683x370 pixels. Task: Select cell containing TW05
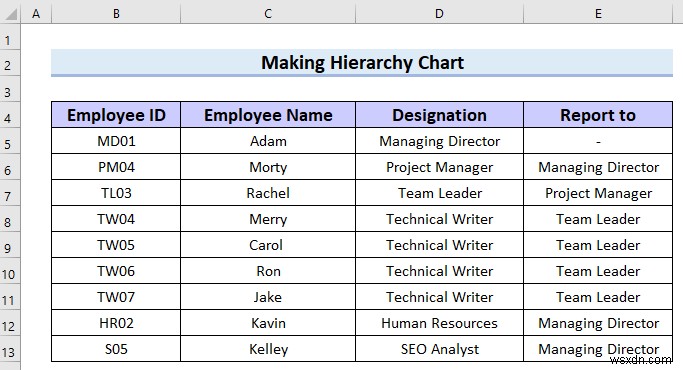tap(116, 245)
